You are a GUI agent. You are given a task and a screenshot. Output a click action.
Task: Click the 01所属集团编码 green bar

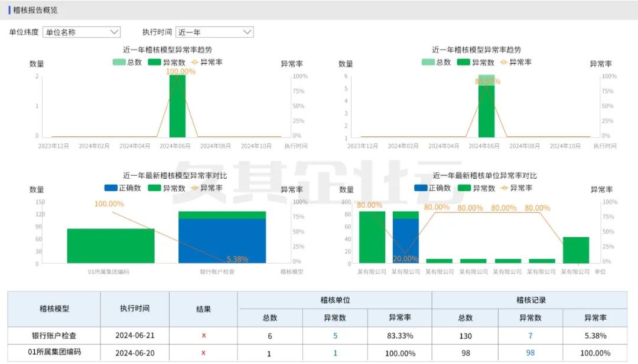[110, 246]
